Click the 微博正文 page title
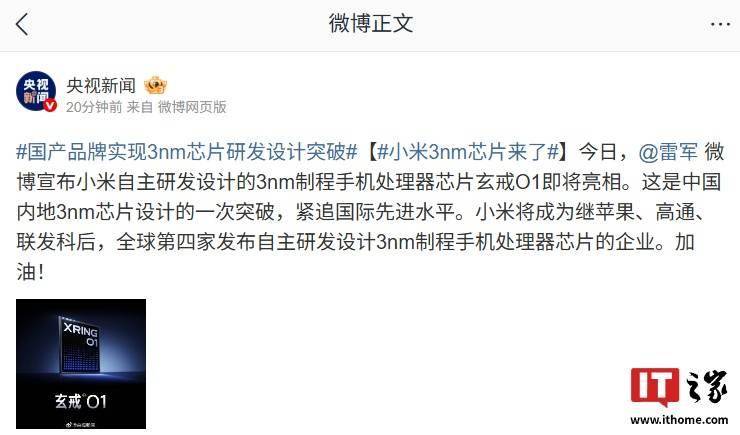Screen dimensions: 740x435 click(370, 24)
